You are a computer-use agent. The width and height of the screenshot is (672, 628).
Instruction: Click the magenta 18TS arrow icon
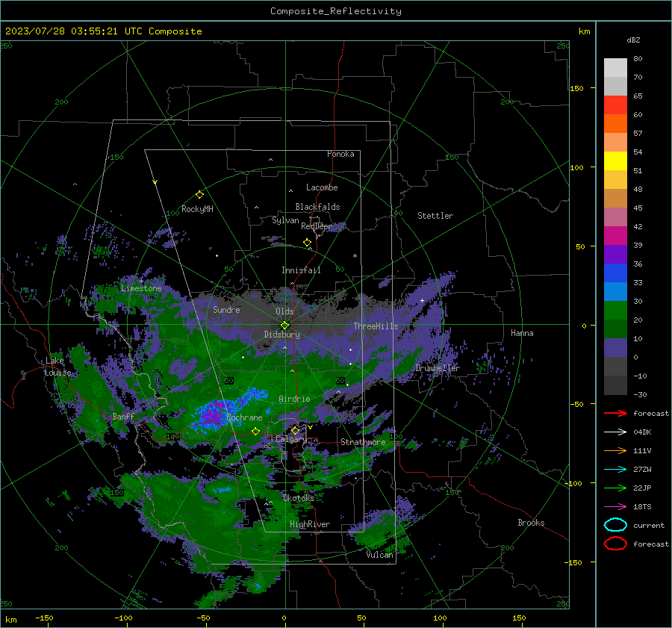click(615, 506)
